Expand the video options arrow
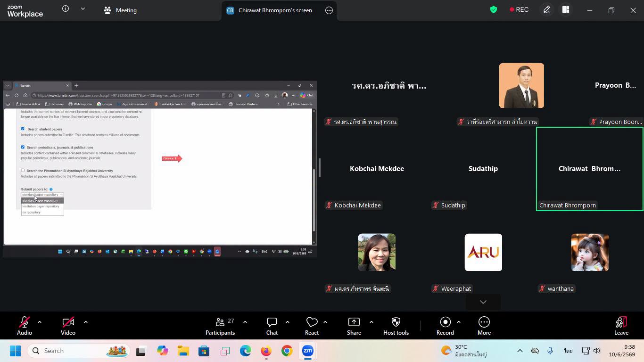Image resolution: width=644 pixels, height=362 pixels. pyautogui.click(x=86, y=322)
